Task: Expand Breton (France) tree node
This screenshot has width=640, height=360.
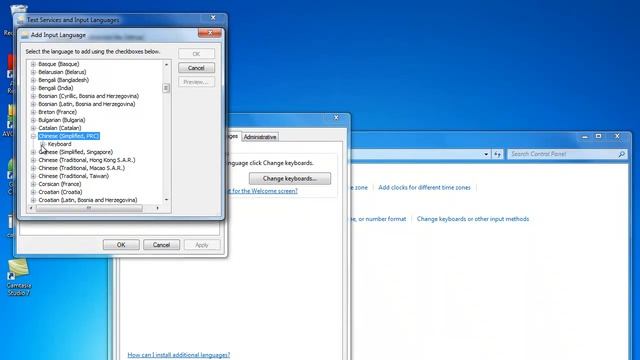Action: click(33, 112)
